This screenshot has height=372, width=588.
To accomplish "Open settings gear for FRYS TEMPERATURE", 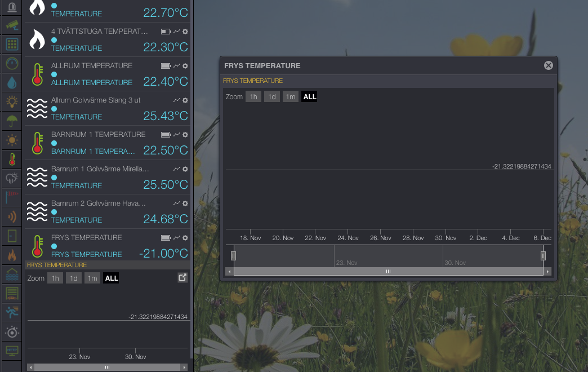I will click(185, 238).
